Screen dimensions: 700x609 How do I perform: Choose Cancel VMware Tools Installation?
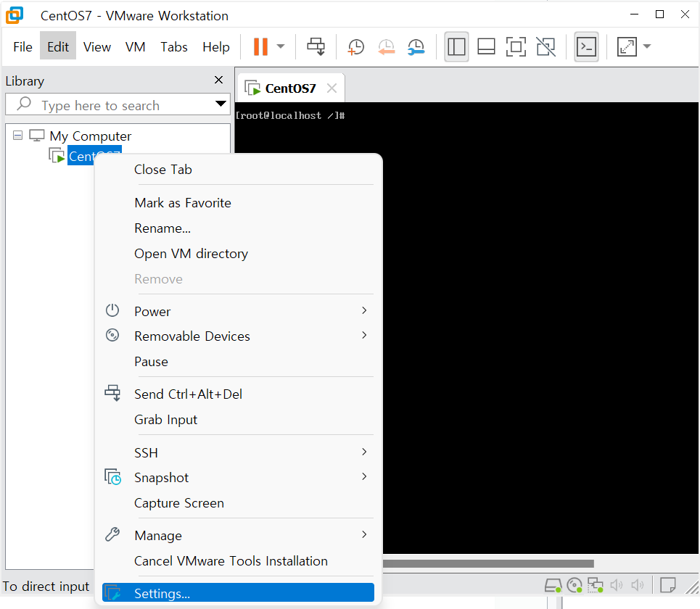pos(238,561)
